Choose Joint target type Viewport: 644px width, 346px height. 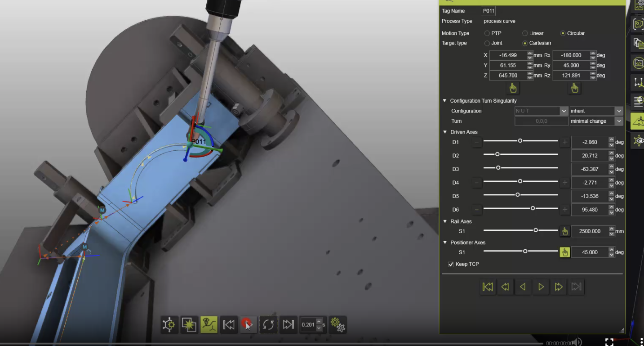click(487, 43)
